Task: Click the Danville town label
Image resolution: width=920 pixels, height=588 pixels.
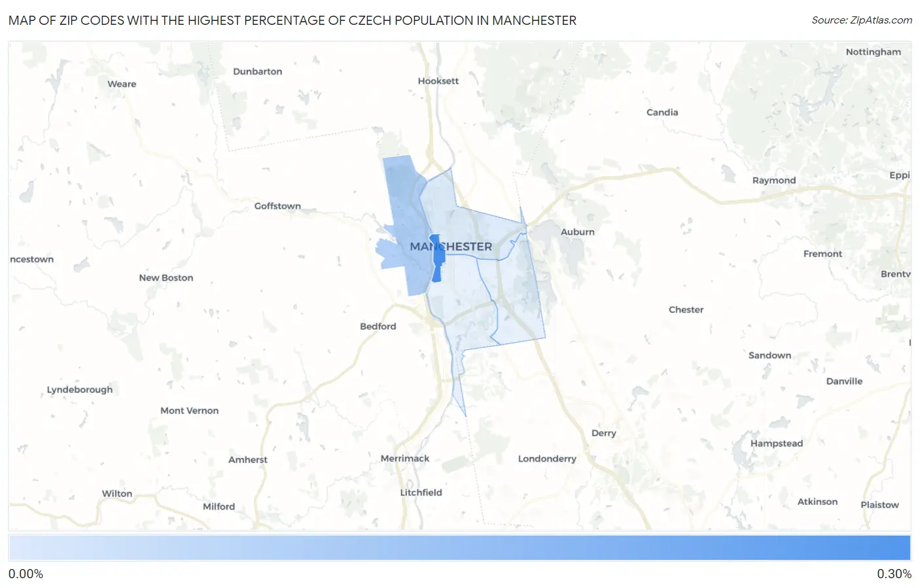Action: [x=845, y=381]
